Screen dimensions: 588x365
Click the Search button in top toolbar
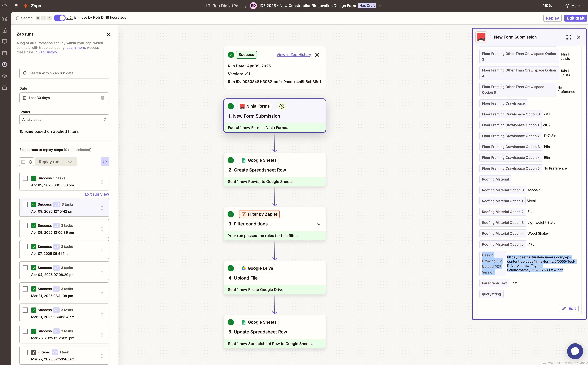24,18
